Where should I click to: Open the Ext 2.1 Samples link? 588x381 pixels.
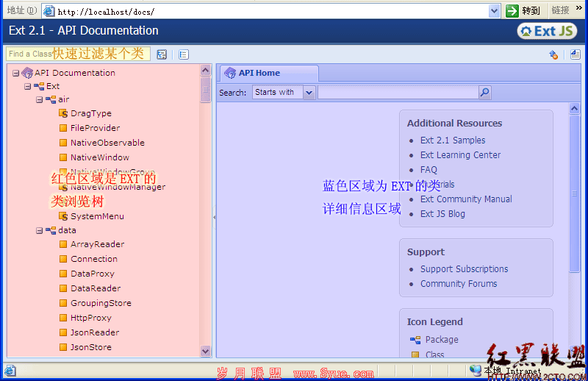coord(453,140)
